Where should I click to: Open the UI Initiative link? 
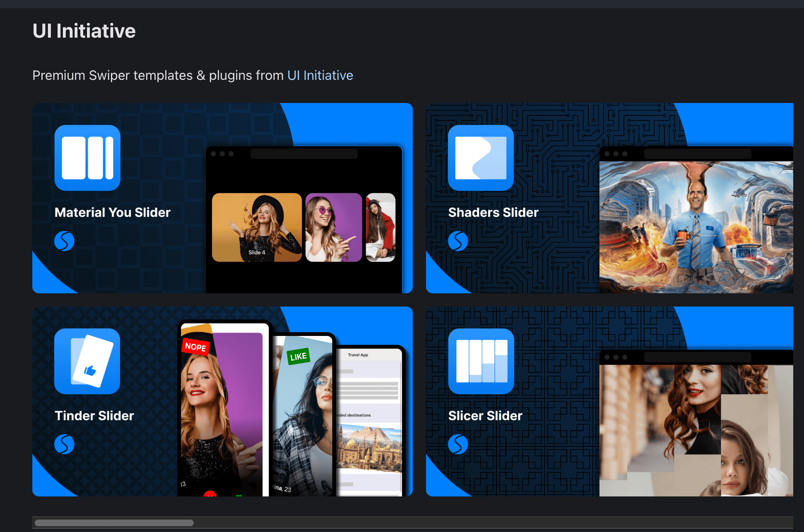320,75
